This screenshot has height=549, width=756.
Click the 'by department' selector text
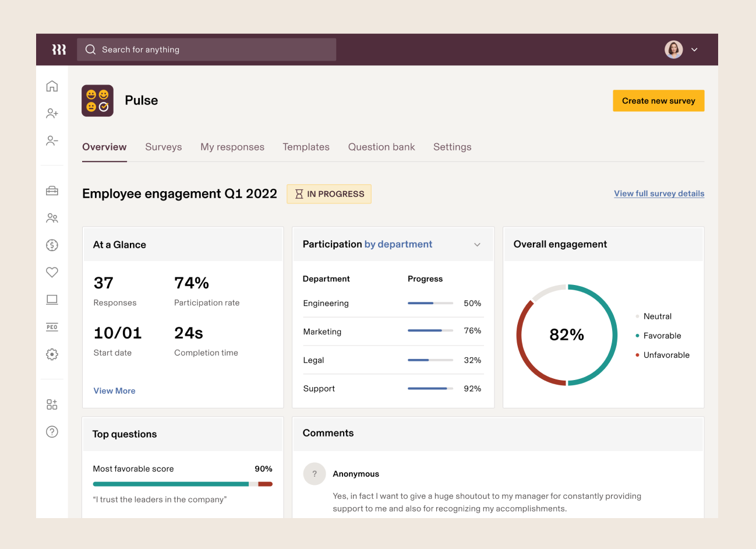click(x=398, y=244)
